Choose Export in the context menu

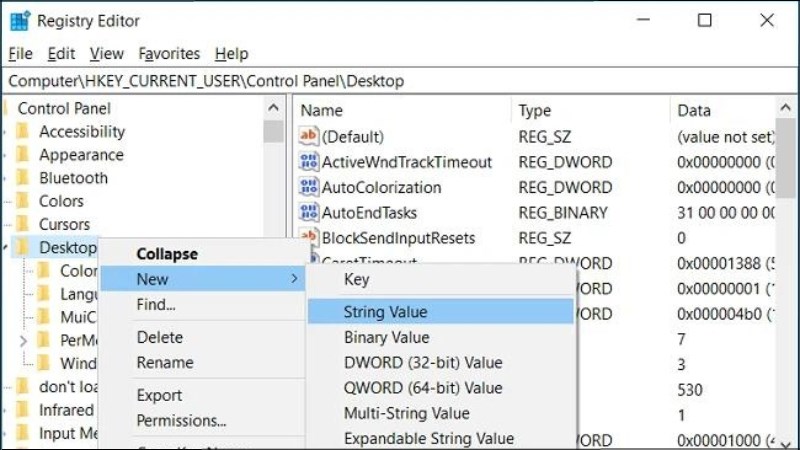coord(203,395)
